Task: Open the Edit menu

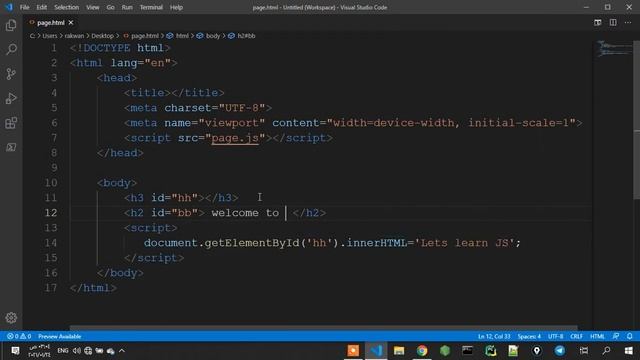Action: [42, 7]
